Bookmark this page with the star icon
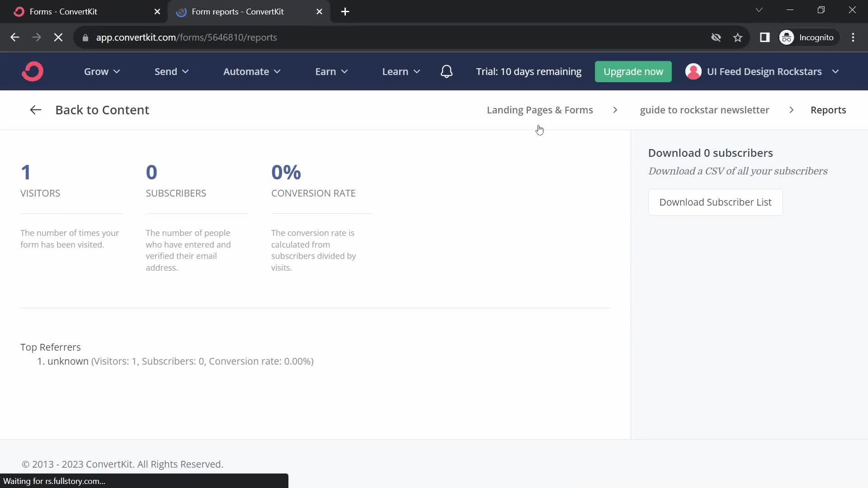Image resolution: width=868 pixels, height=488 pixels. click(738, 38)
